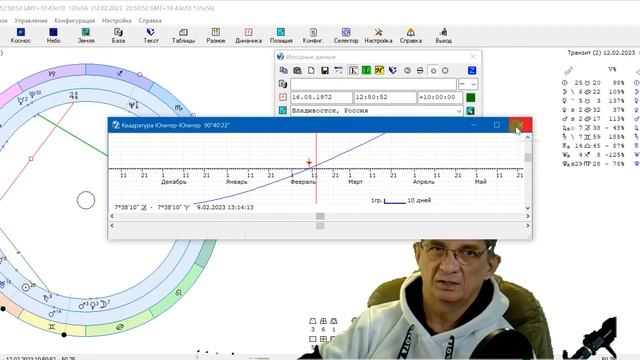Click the paste clipboard icon in Исходные данные

(297, 71)
